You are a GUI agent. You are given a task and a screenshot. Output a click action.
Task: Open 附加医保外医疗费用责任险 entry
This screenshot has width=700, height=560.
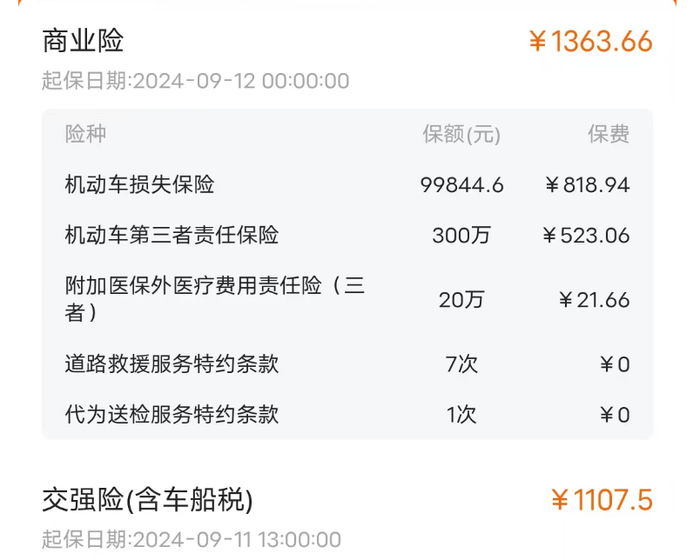215,299
